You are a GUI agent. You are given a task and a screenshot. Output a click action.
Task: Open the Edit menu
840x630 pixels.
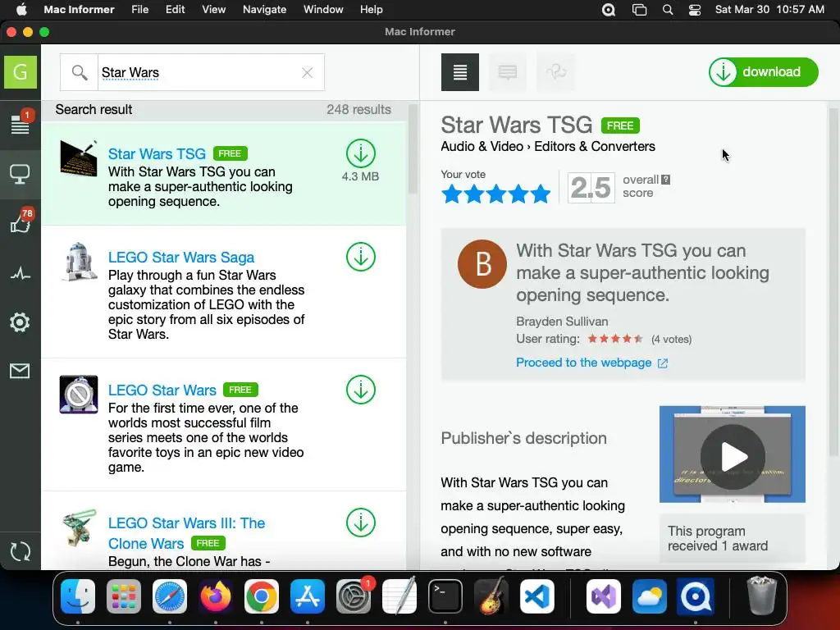176,10
